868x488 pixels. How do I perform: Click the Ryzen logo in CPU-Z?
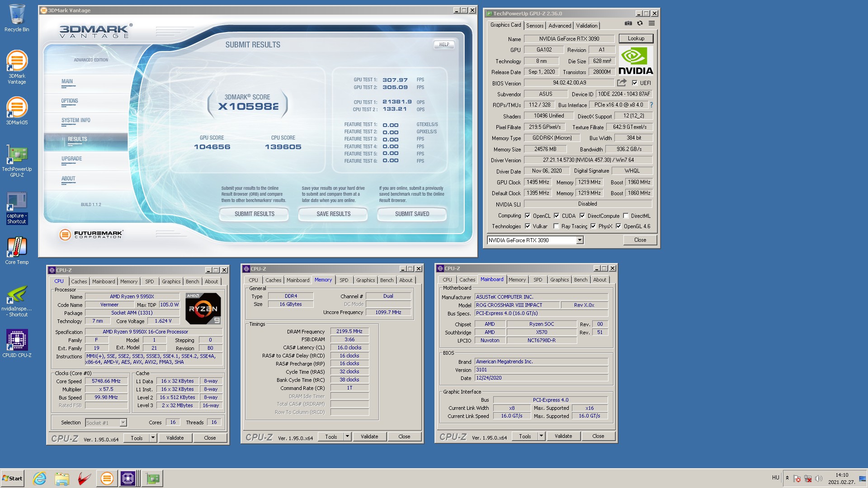[203, 309]
